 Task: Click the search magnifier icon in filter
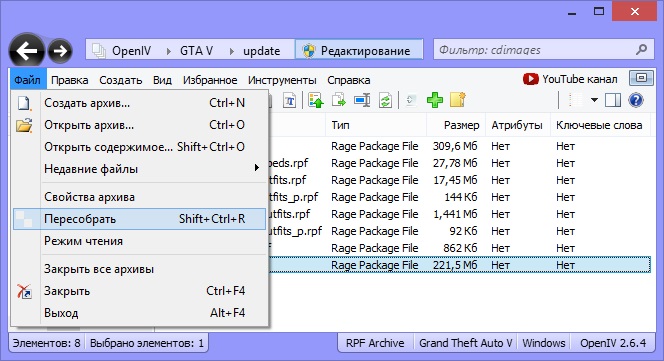click(x=641, y=50)
